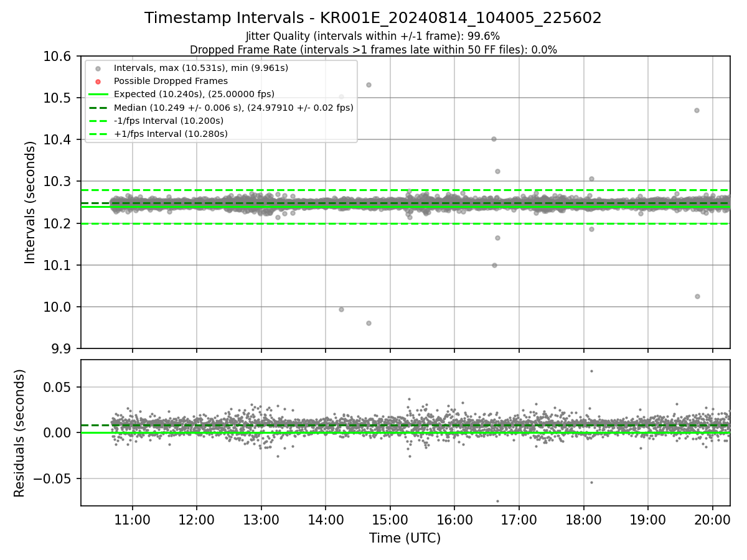This screenshot has height=560, width=747.
Task: Click the 16:00 time tick label
Action: (454, 520)
